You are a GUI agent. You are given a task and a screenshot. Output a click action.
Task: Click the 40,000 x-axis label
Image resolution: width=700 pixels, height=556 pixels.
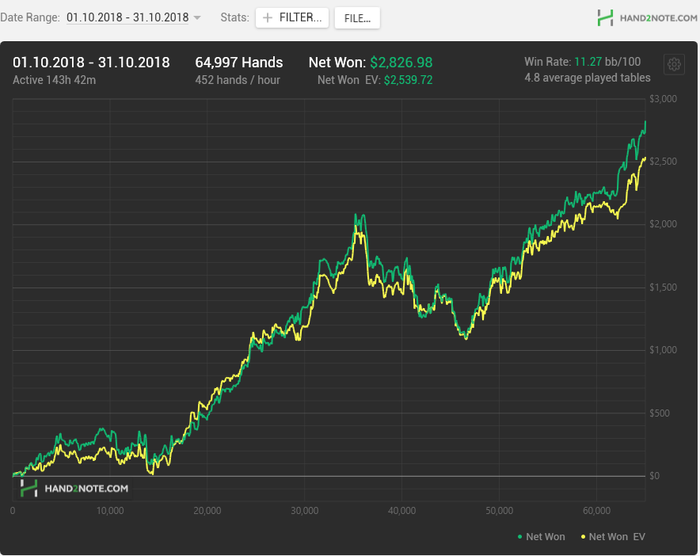[x=402, y=510]
